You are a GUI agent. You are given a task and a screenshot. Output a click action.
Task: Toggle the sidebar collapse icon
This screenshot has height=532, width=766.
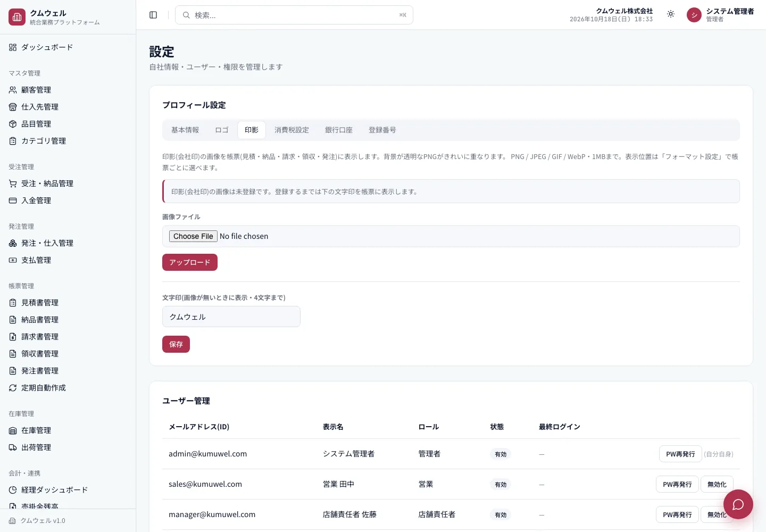[x=153, y=15]
